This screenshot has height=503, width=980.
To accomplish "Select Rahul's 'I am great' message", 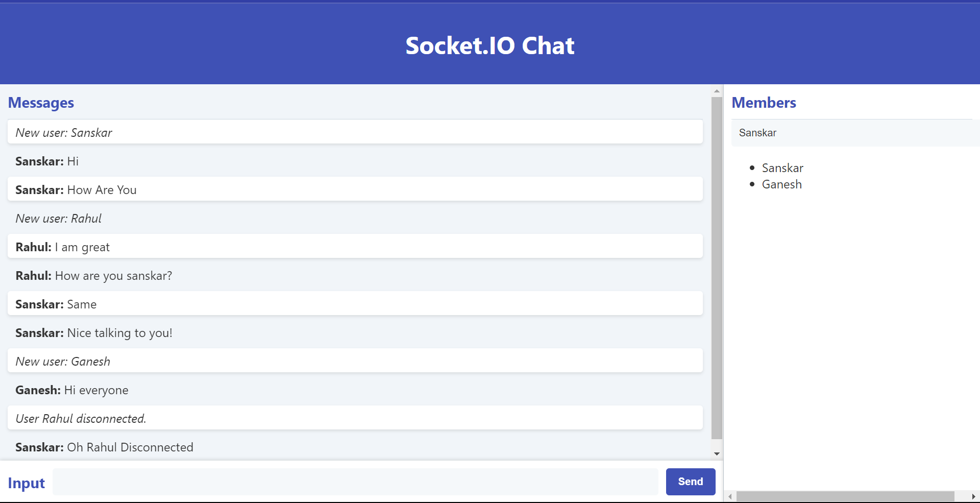I will click(355, 246).
